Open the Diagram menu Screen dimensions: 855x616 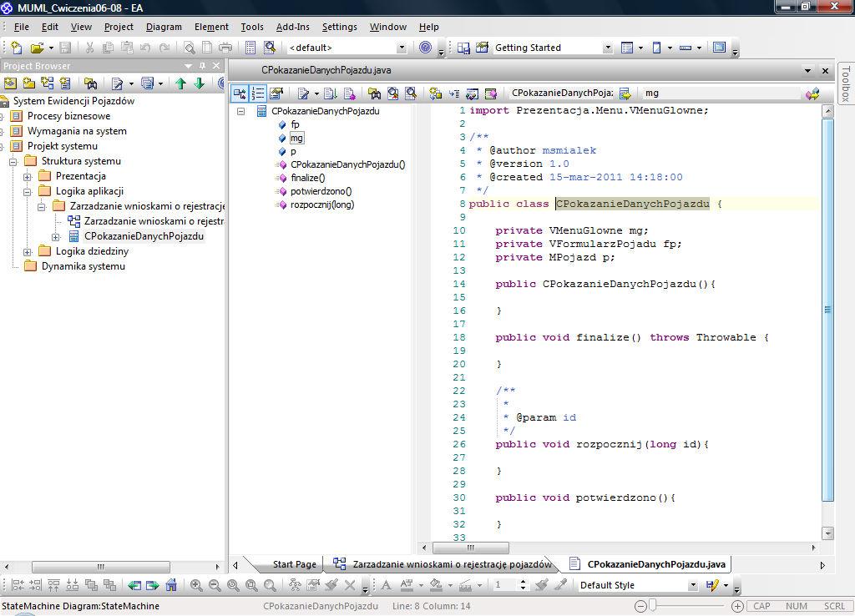[x=164, y=27]
